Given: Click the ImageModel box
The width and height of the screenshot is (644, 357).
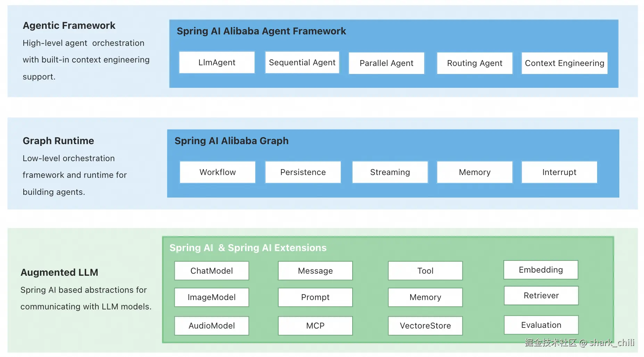Looking at the screenshot, I should click(212, 297).
